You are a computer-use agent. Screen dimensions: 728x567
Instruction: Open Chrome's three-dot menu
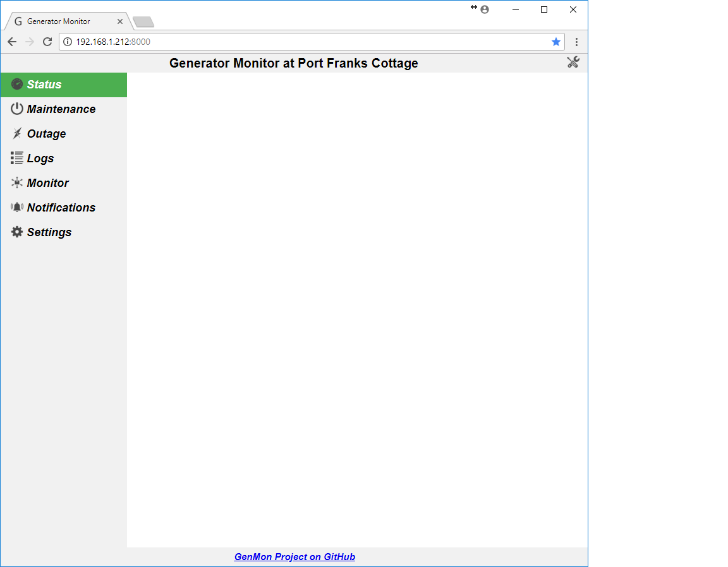coord(576,42)
